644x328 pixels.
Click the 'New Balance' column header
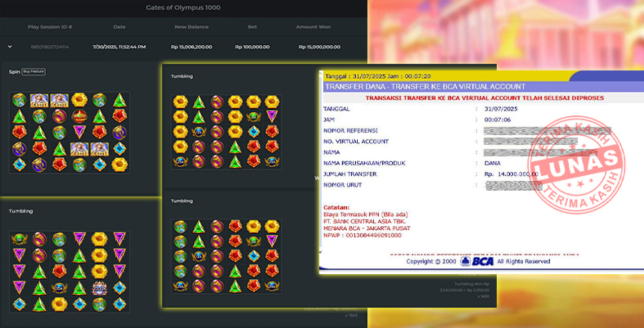[x=191, y=27]
